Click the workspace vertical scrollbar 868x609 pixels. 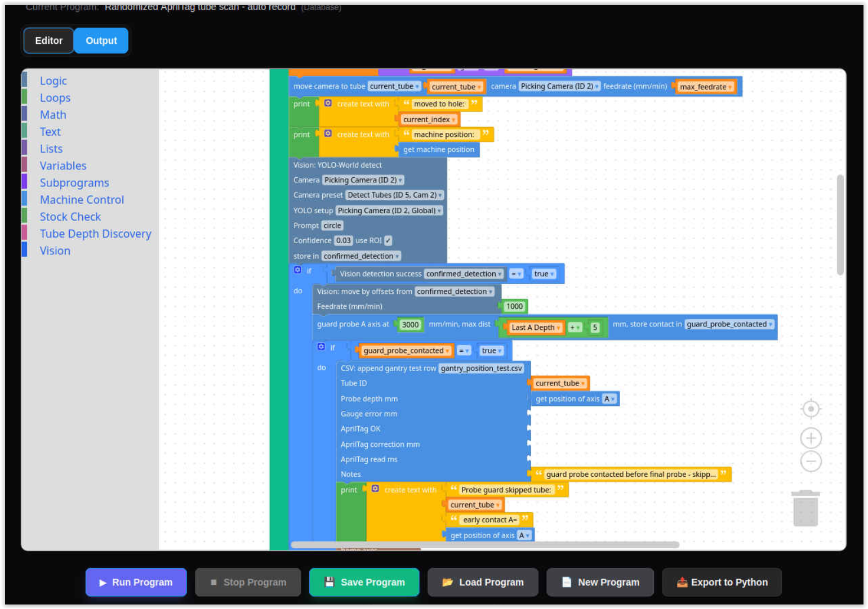(x=840, y=225)
